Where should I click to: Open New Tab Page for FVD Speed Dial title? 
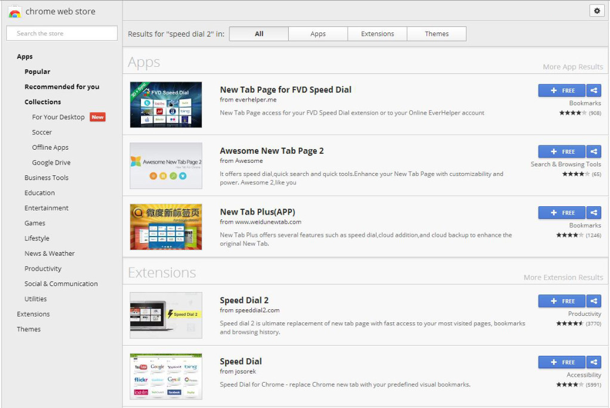click(286, 90)
